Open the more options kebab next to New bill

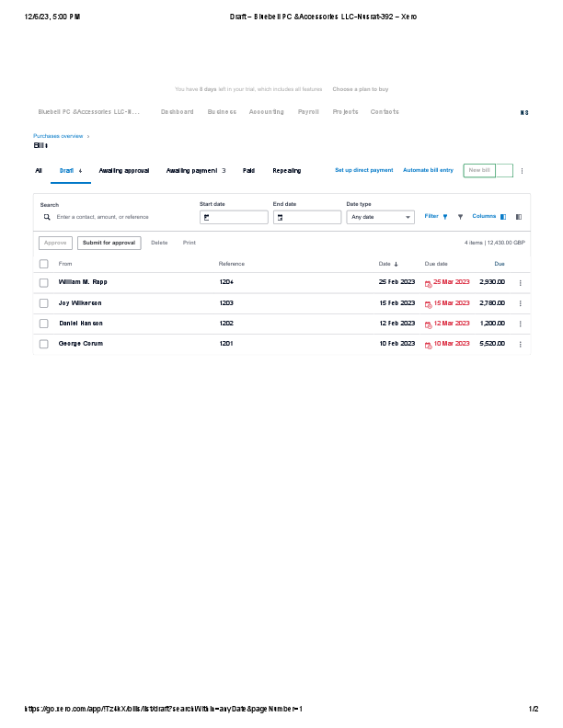tap(523, 171)
